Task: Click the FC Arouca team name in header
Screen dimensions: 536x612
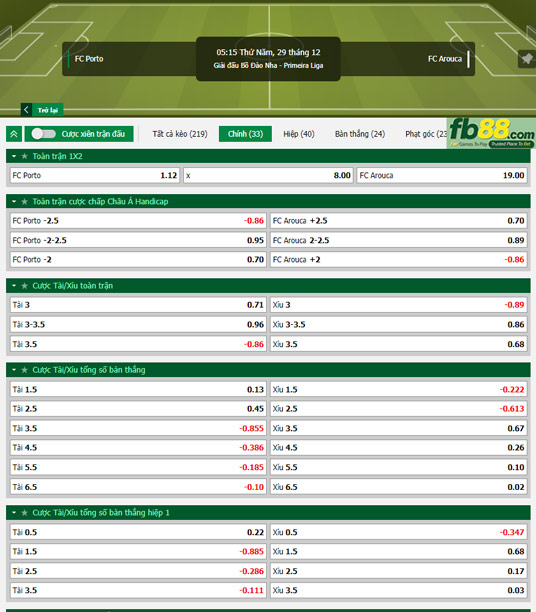Action: pos(445,59)
